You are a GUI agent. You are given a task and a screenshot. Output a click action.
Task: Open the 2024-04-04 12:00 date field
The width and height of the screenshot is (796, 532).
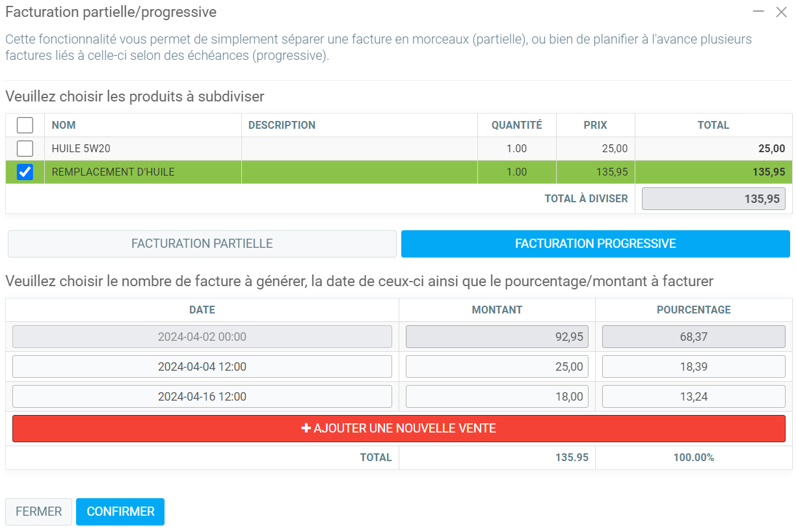click(202, 367)
